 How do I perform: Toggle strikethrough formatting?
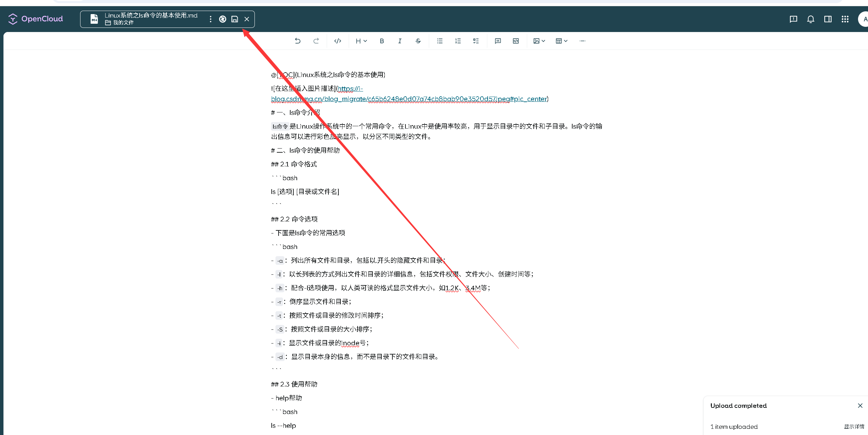coord(418,41)
